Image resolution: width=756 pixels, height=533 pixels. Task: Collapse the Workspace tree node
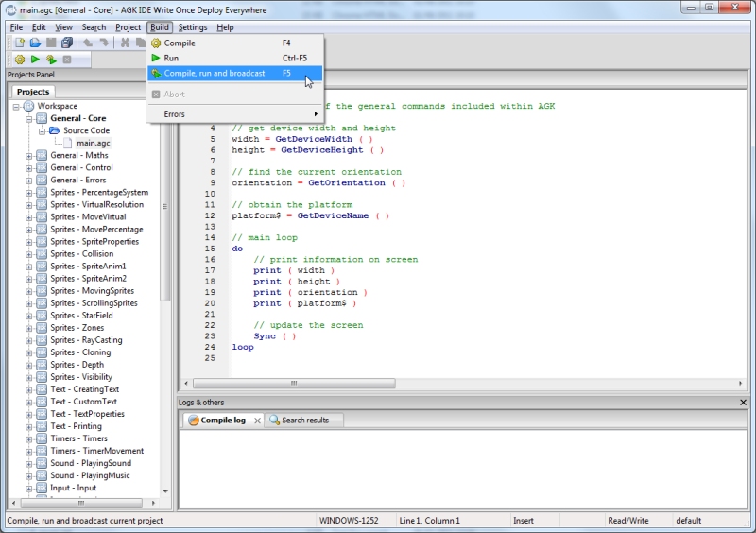point(16,106)
